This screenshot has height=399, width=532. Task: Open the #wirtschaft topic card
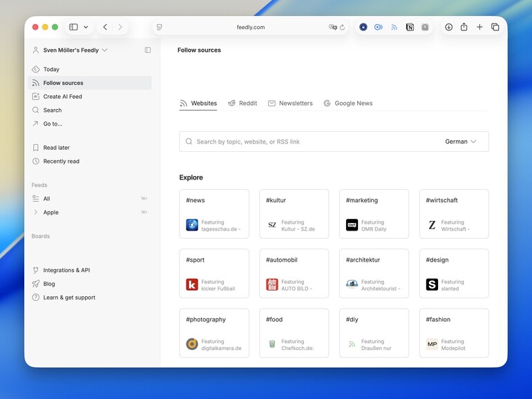(455, 214)
